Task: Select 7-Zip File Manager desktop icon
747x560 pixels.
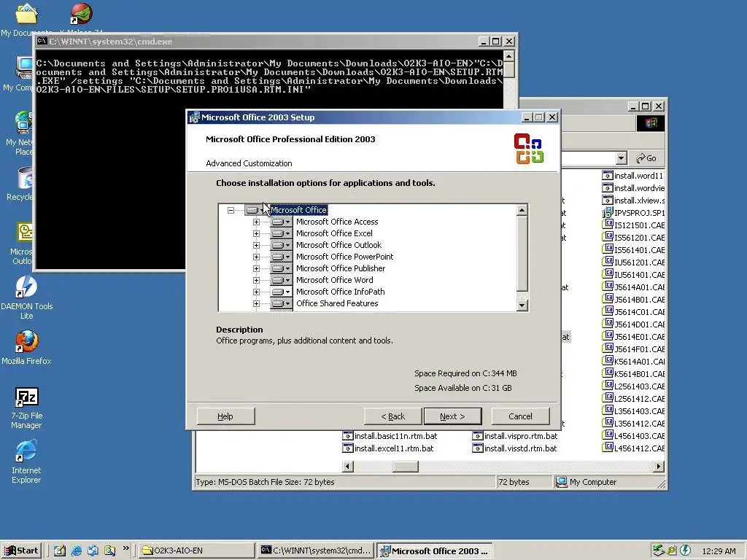Action: (x=27, y=397)
